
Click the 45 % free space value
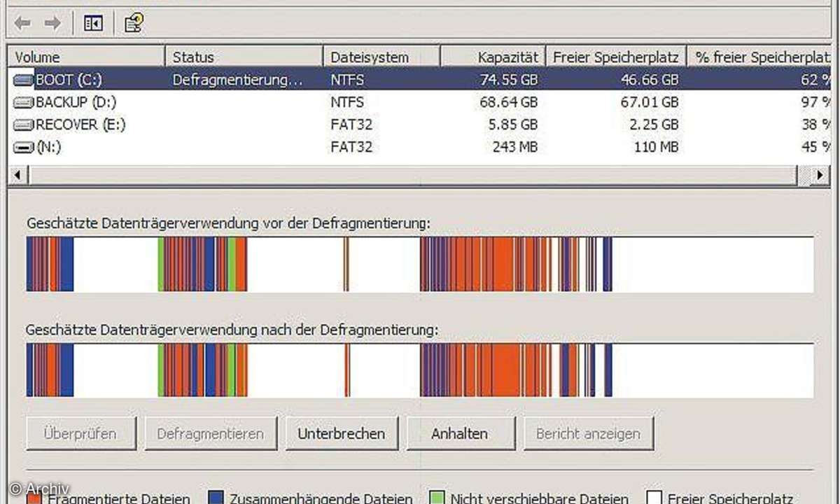[815, 148]
